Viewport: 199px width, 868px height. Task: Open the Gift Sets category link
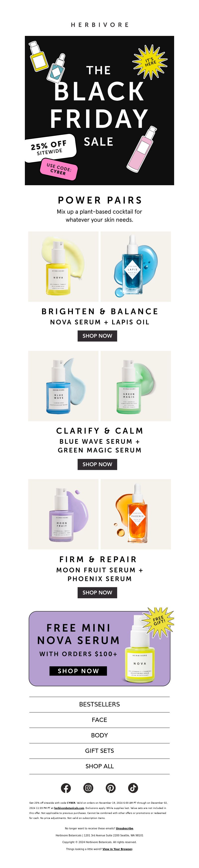99,751
